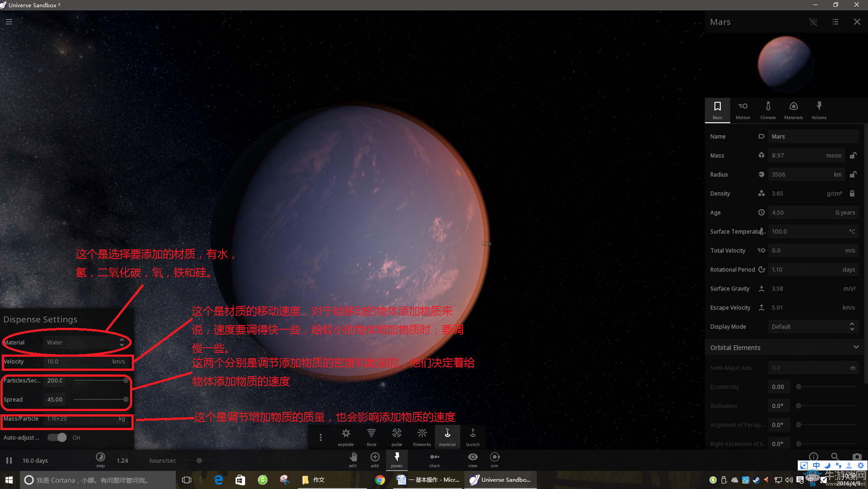Switch to the Motion tab

click(x=743, y=110)
